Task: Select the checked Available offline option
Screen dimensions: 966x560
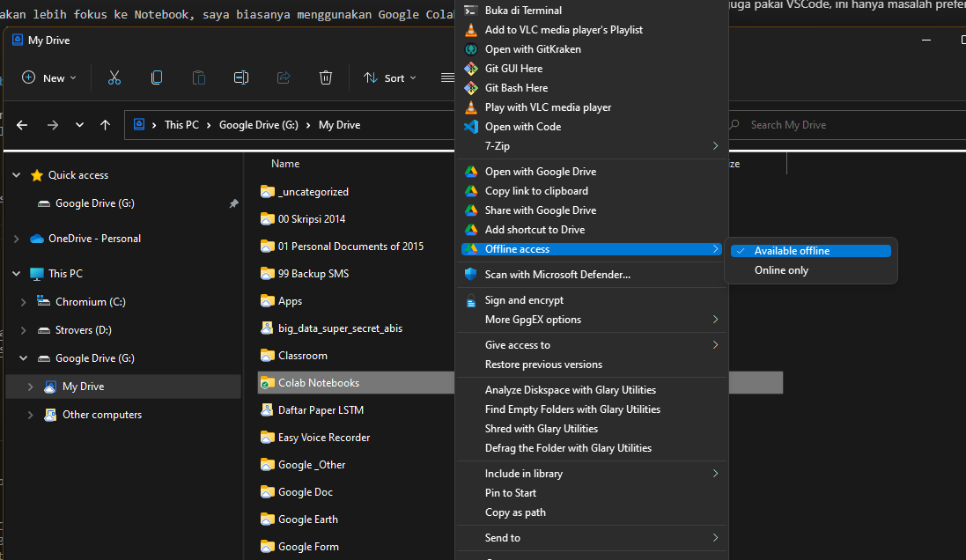Action: click(792, 251)
